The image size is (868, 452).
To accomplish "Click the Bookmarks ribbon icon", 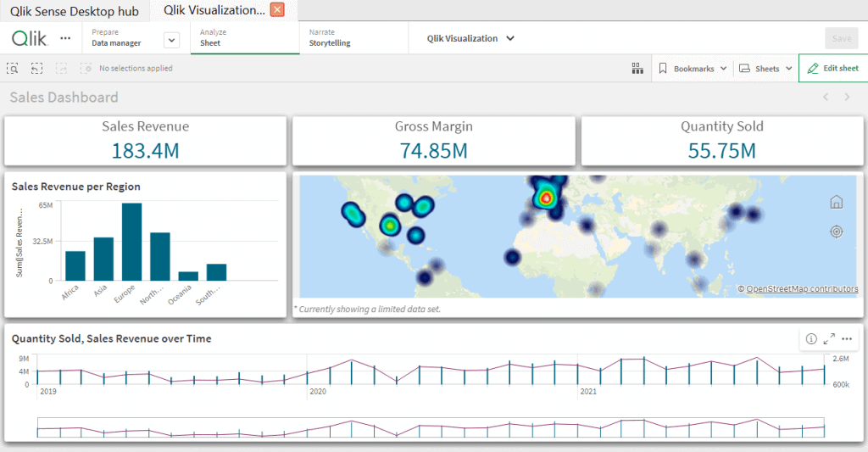I will (x=663, y=68).
